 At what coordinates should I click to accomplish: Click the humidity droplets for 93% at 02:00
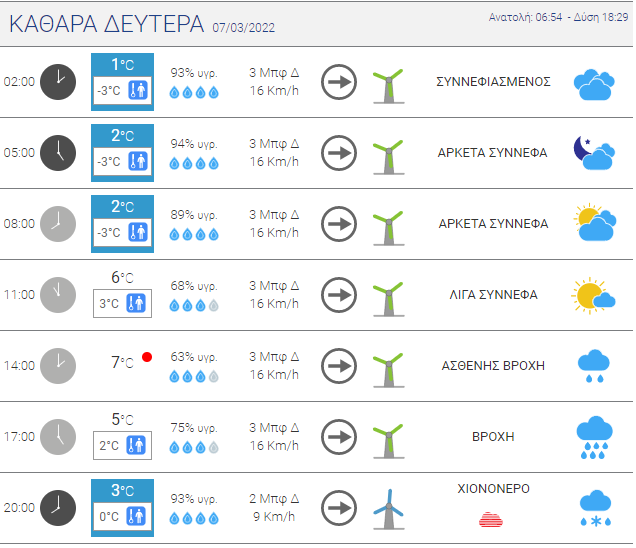(x=194, y=92)
